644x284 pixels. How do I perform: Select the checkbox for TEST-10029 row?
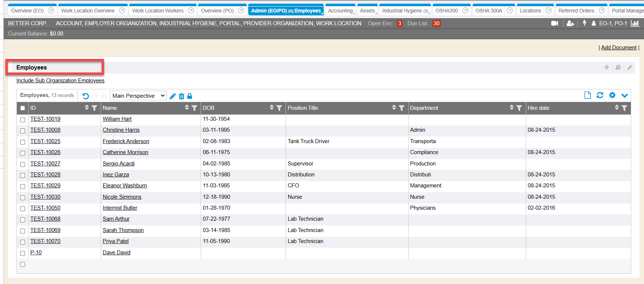[23, 186]
